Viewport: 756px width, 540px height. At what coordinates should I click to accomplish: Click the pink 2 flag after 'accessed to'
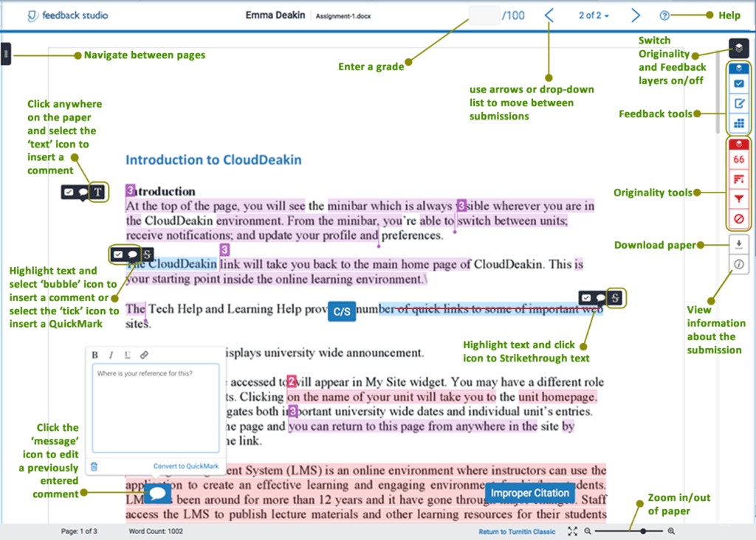tap(291, 382)
